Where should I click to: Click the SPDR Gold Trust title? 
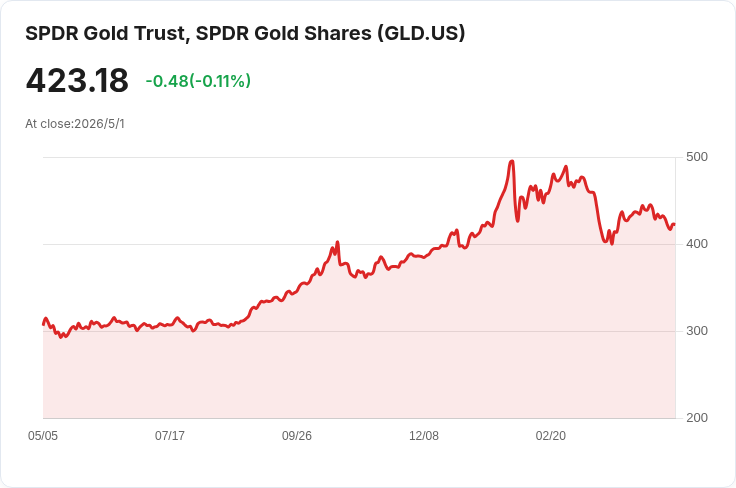[245, 33]
